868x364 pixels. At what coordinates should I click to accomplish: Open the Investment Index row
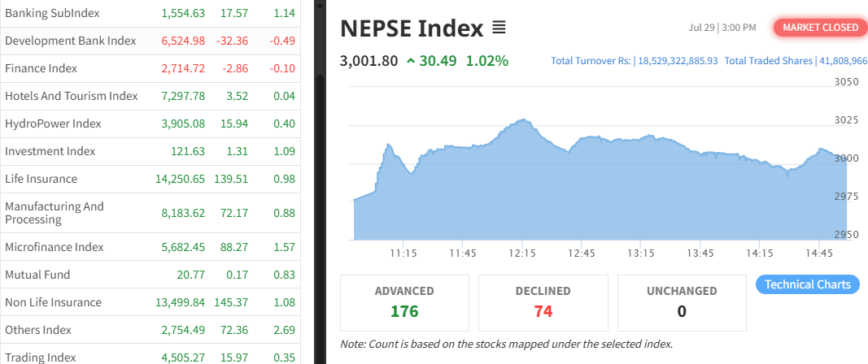(x=150, y=152)
